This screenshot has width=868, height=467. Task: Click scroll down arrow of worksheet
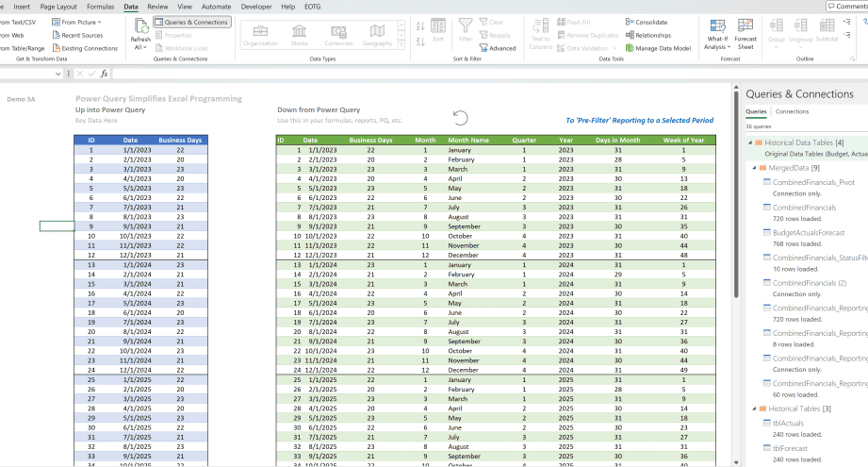click(736, 462)
